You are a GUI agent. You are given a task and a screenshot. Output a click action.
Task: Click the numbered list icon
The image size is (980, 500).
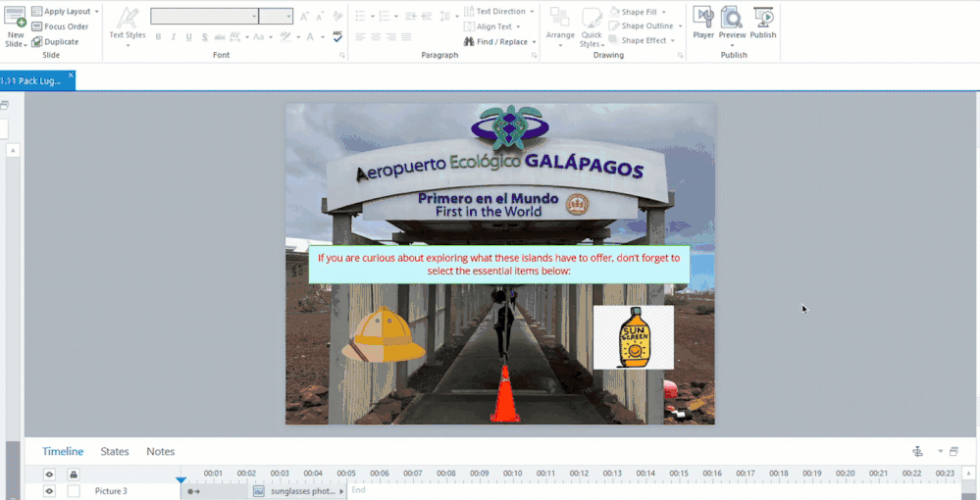point(384,17)
